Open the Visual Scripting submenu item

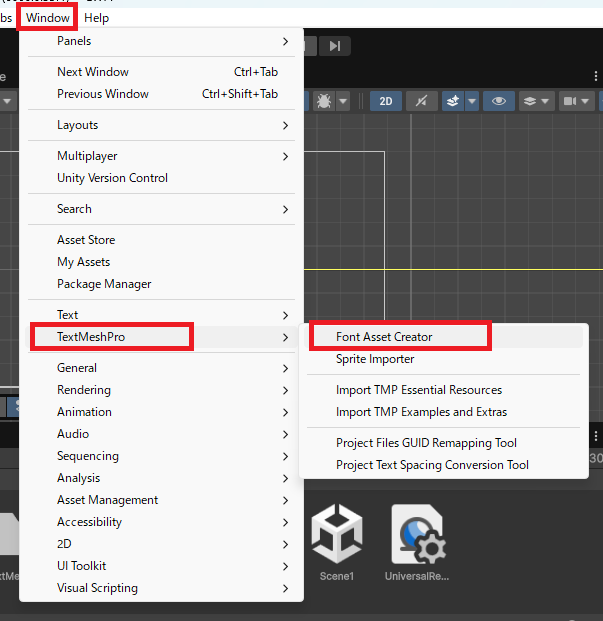tap(161, 588)
